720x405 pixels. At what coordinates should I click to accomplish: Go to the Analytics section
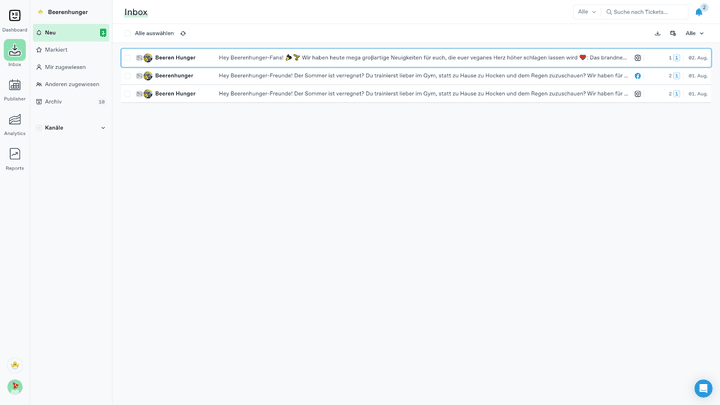(x=15, y=124)
